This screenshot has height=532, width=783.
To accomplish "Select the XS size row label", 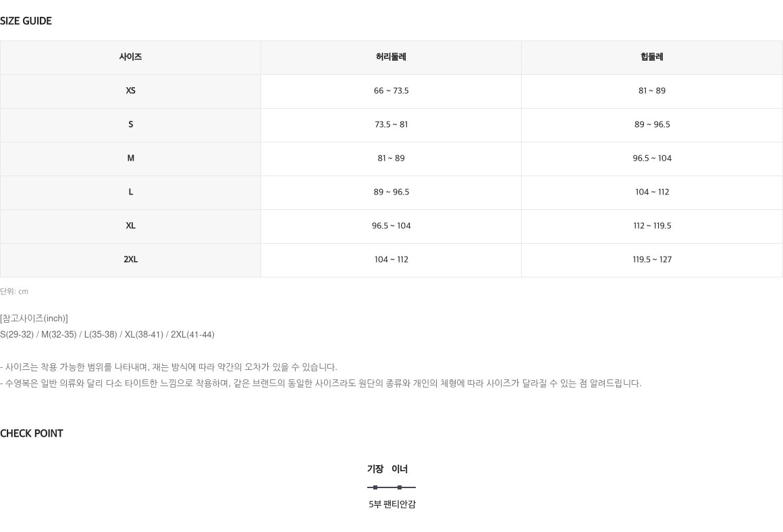I will click(130, 91).
